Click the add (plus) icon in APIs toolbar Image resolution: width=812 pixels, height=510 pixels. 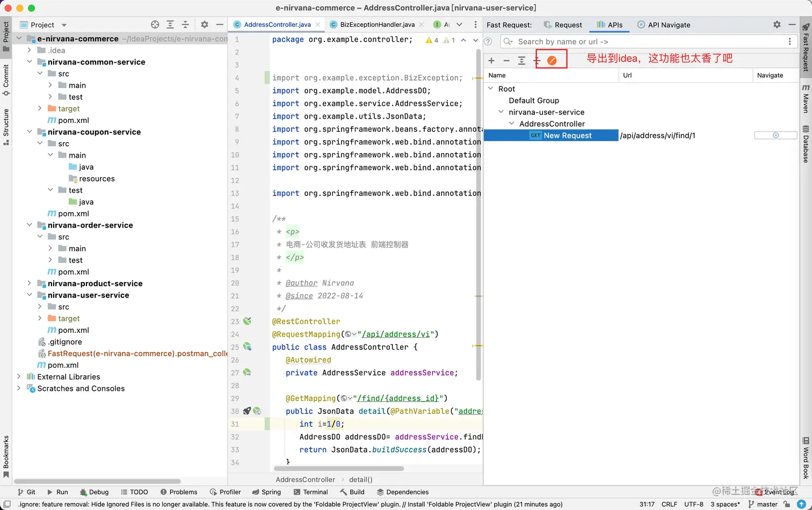coord(491,61)
